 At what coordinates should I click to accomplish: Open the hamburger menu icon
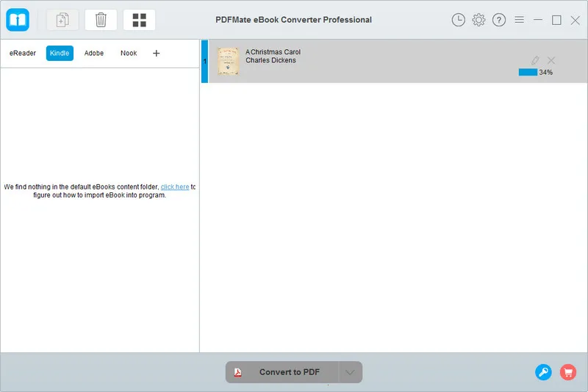click(x=519, y=20)
